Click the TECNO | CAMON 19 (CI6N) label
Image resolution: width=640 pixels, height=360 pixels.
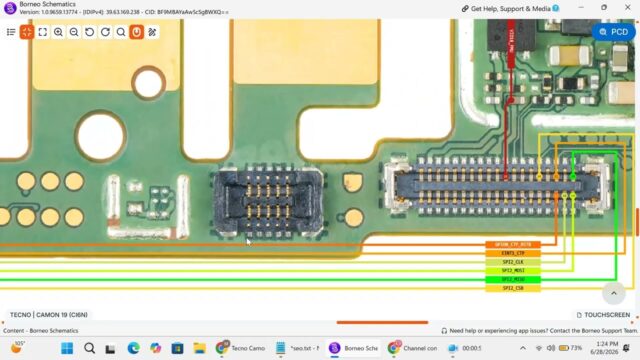tap(49, 315)
